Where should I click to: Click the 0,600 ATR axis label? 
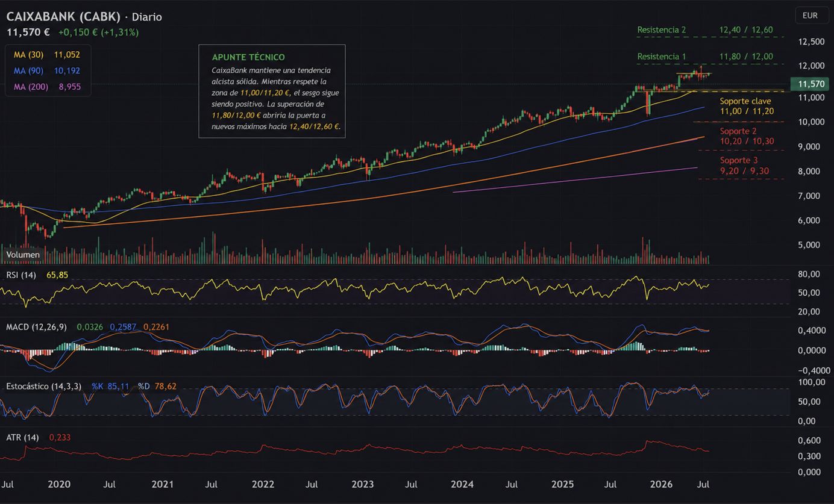click(x=810, y=441)
